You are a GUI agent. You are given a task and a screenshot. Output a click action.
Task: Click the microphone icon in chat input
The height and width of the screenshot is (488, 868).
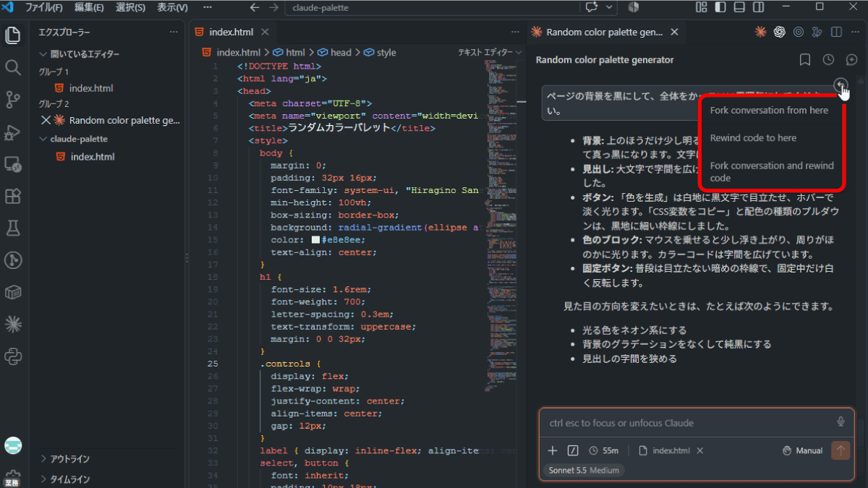point(841,422)
